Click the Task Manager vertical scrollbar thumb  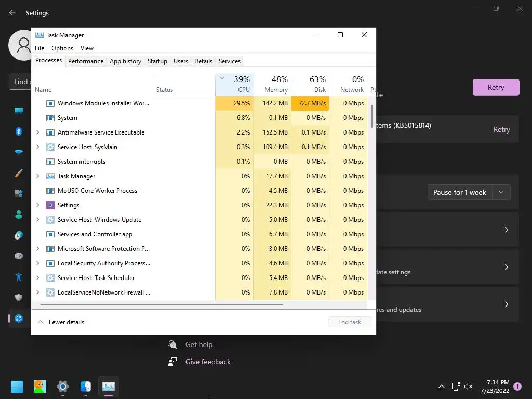click(372, 116)
